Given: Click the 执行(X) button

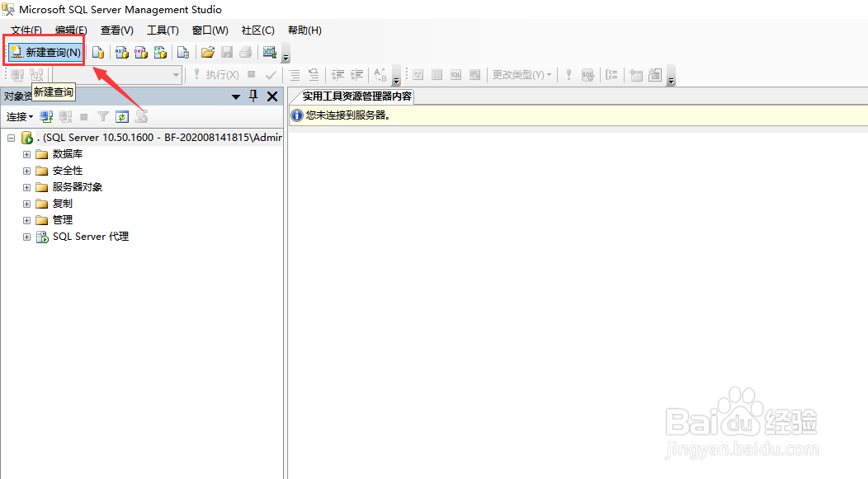Looking at the screenshot, I should [x=221, y=74].
